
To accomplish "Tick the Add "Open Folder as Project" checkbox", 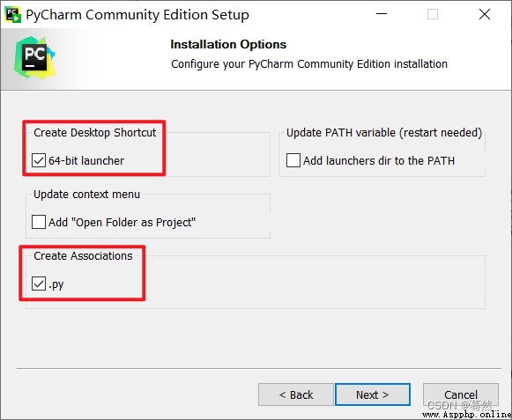I will coord(39,222).
